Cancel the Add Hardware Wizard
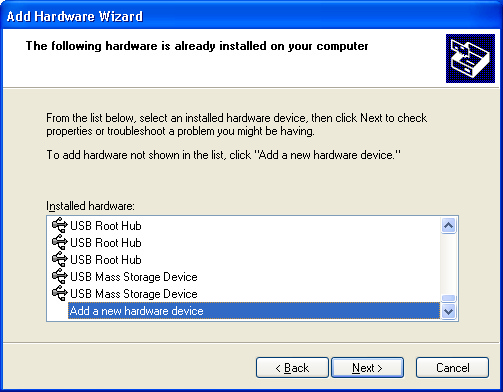 [452, 368]
